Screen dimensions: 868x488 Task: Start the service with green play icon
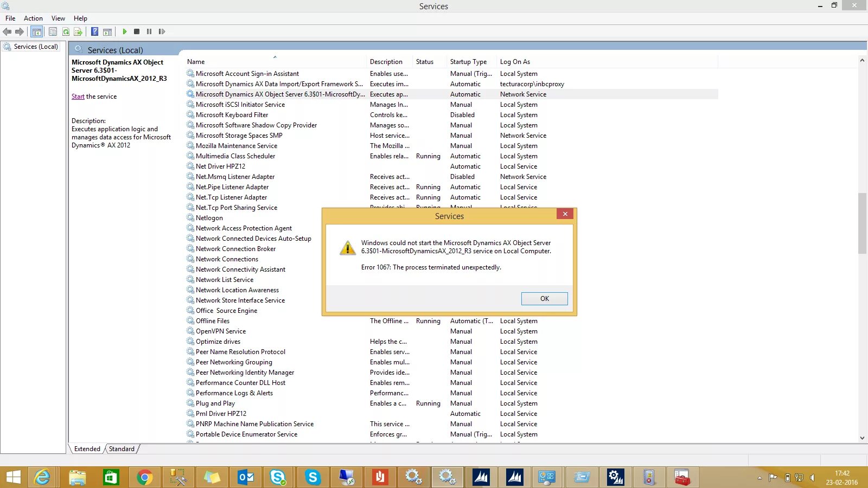(x=124, y=31)
